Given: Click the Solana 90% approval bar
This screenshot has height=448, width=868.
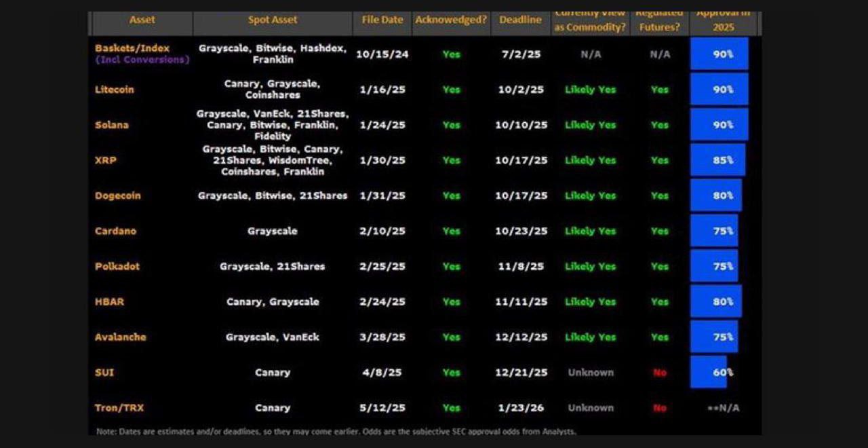Looking at the screenshot, I should [719, 125].
